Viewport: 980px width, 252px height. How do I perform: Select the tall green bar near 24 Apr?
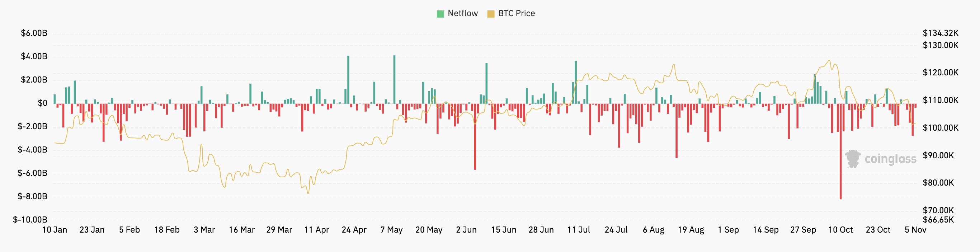coord(348,80)
